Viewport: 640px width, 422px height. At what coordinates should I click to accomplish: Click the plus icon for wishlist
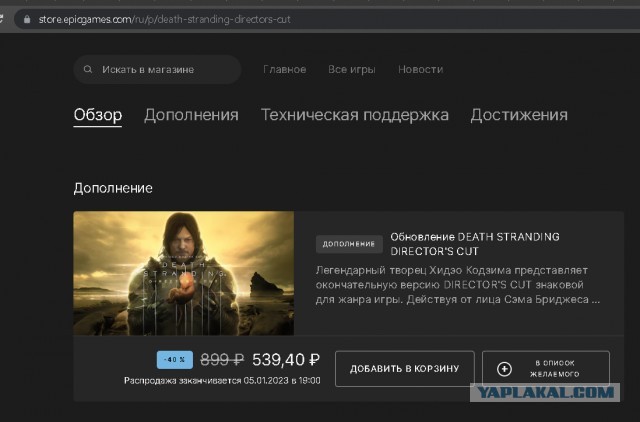504,369
